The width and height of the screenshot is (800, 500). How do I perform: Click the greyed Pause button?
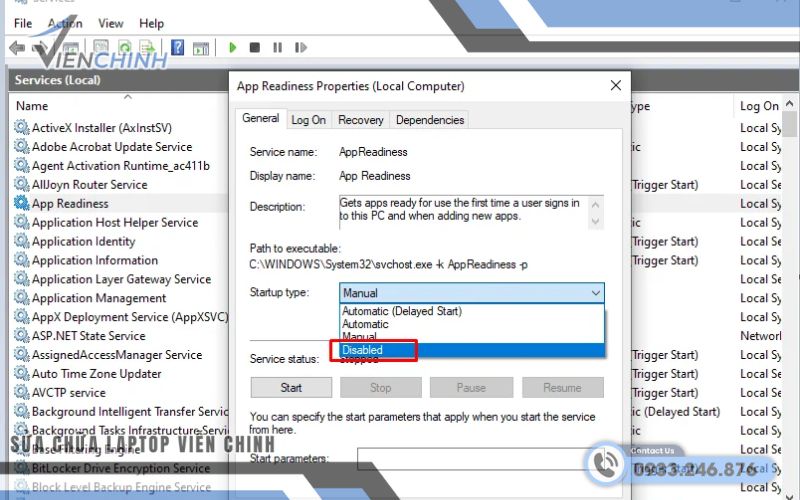[x=471, y=388]
